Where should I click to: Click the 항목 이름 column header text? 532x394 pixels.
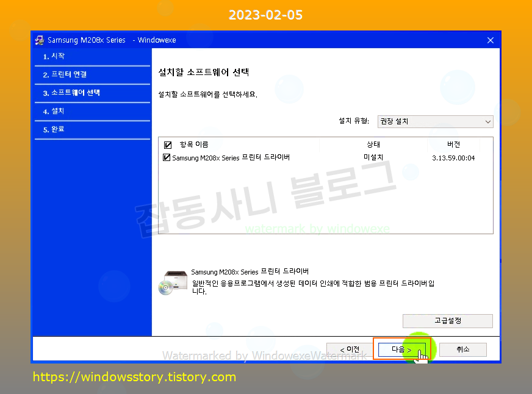[194, 145]
